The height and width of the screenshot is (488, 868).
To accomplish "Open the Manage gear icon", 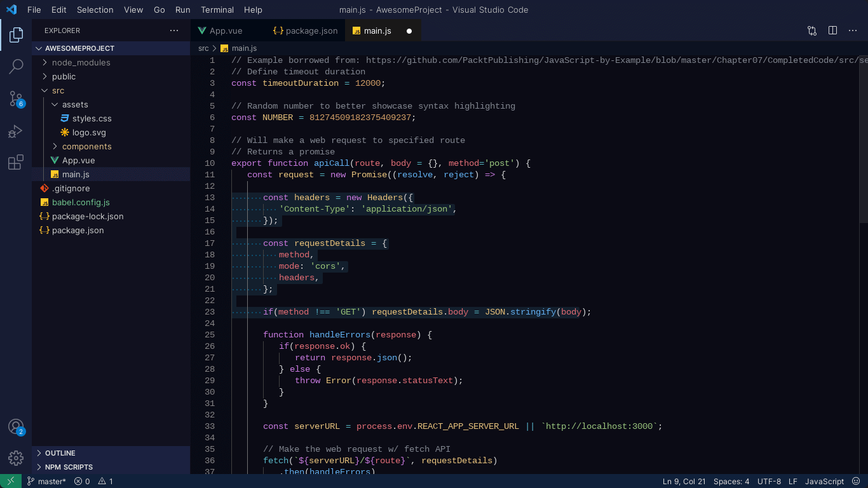I will pyautogui.click(x=16, y=457).
